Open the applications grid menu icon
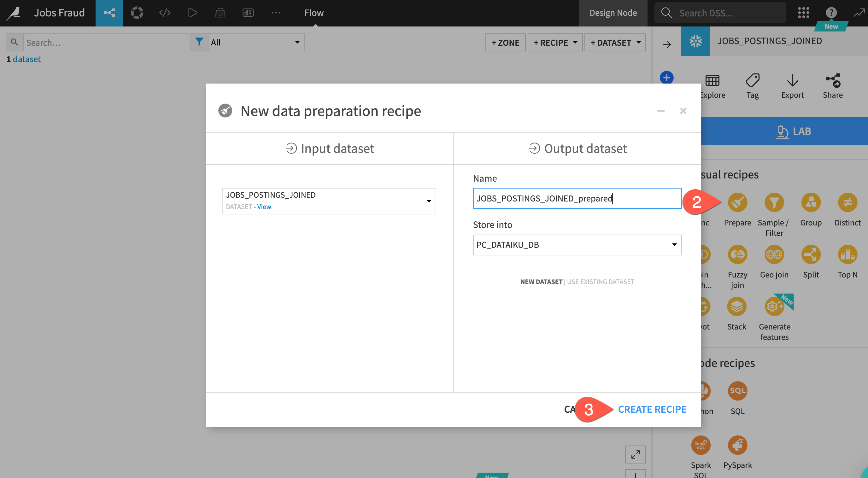The width and height of the screenshot is (868, 478). click(803, 13)
